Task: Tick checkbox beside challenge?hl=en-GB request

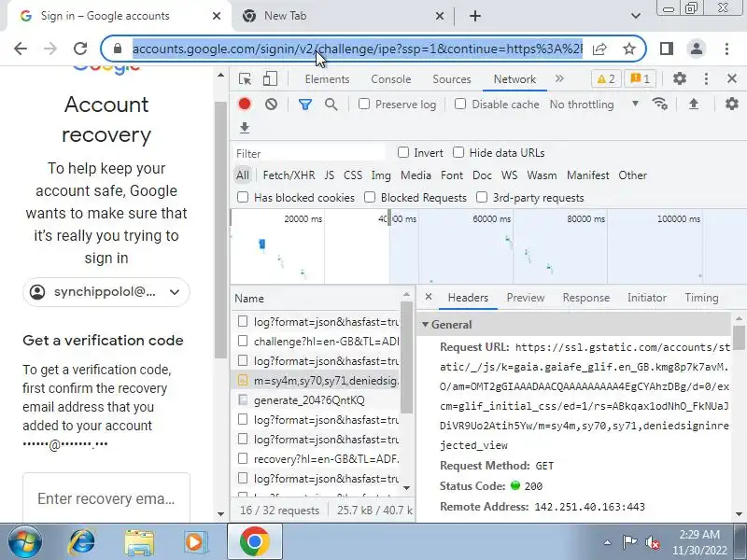Action: coord(243,341)
